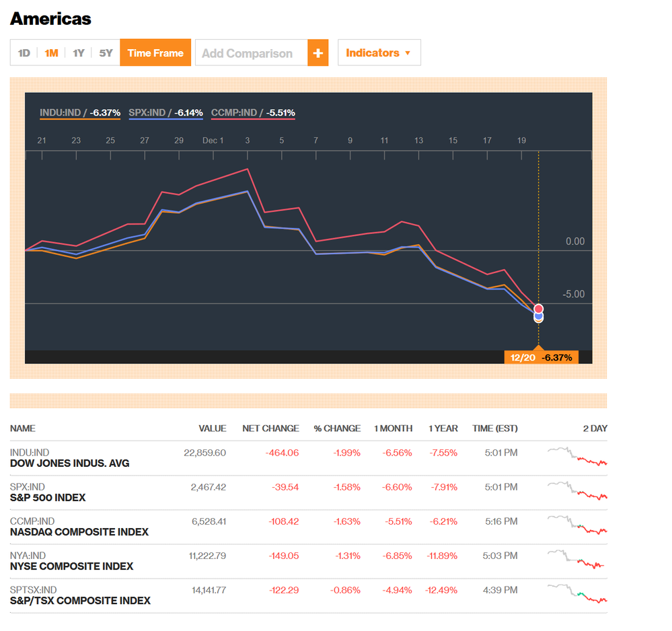Click the CCMP:IND chart legend label

click(253, 113)
